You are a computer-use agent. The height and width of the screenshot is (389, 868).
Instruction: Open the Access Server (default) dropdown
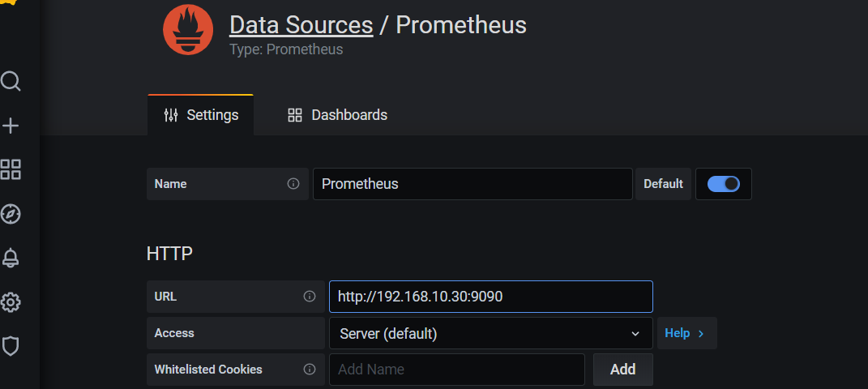[491, 333]
